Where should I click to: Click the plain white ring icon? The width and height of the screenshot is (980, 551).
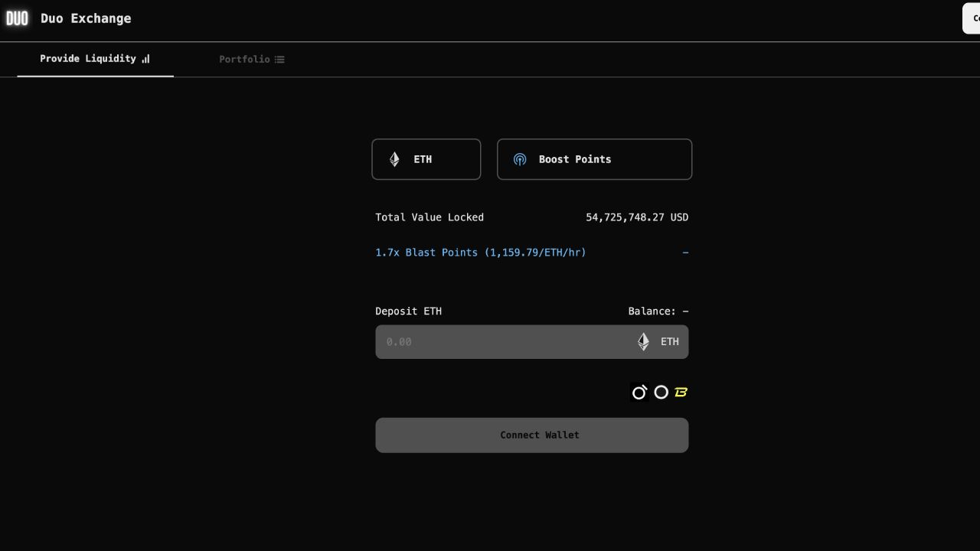[661, 393]
